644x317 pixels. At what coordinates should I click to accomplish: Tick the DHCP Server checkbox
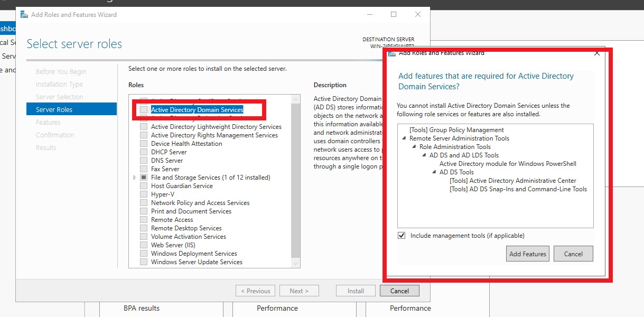pyautogui.click(x=144, y=152)
